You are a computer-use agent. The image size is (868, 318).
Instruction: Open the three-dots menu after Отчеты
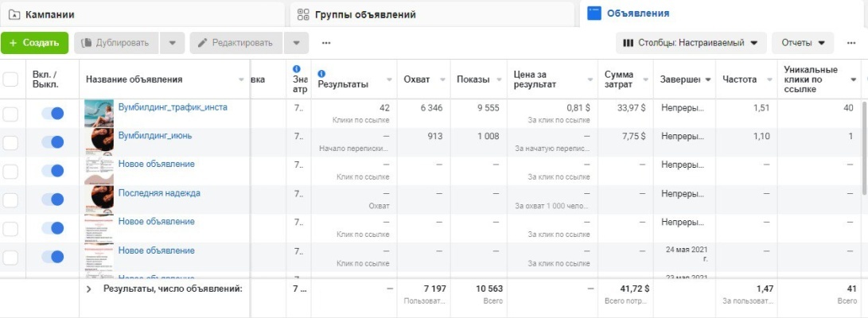[x=851, y=43]
